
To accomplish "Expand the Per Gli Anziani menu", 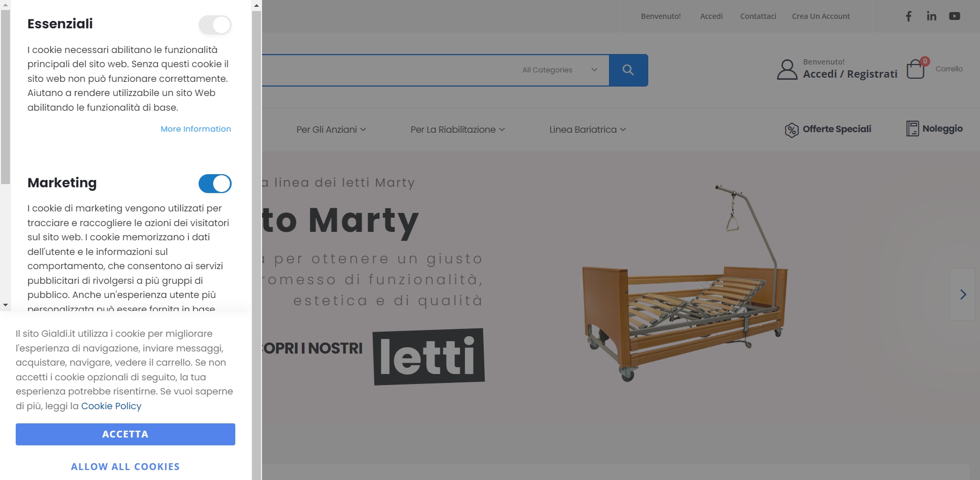I will [x=331, y=130].
